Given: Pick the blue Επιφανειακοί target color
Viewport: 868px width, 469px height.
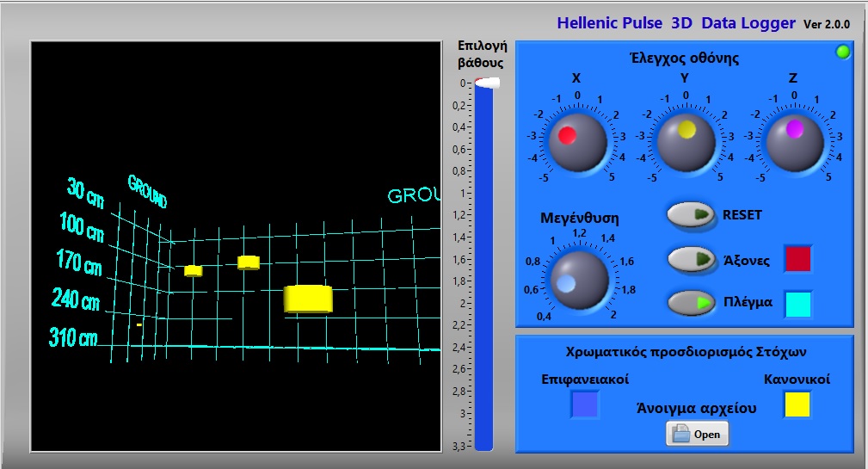Looking at the screenshot, I should (x=585, y=404).
